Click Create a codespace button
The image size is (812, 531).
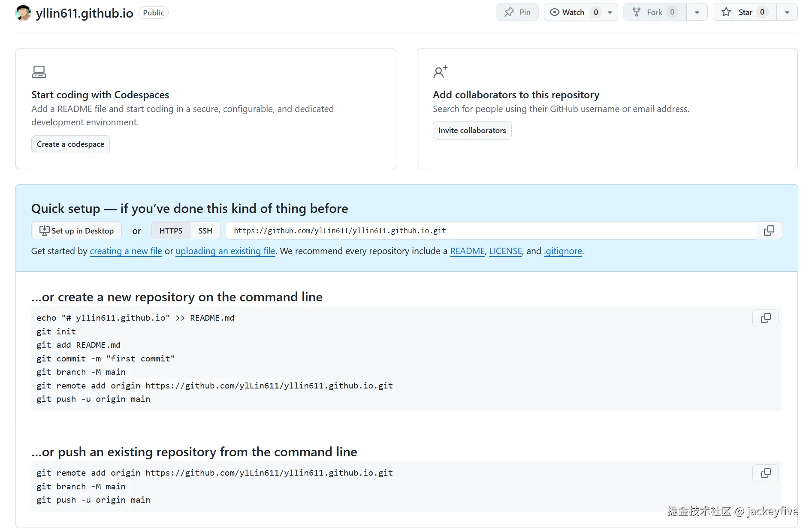point(70,144)
